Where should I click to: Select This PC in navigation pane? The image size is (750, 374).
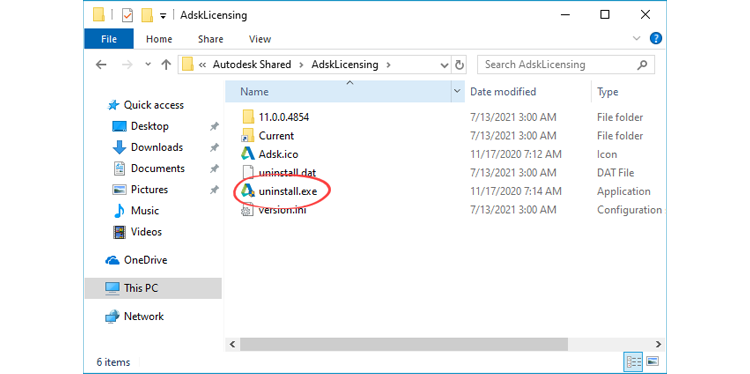click(153, 288)
